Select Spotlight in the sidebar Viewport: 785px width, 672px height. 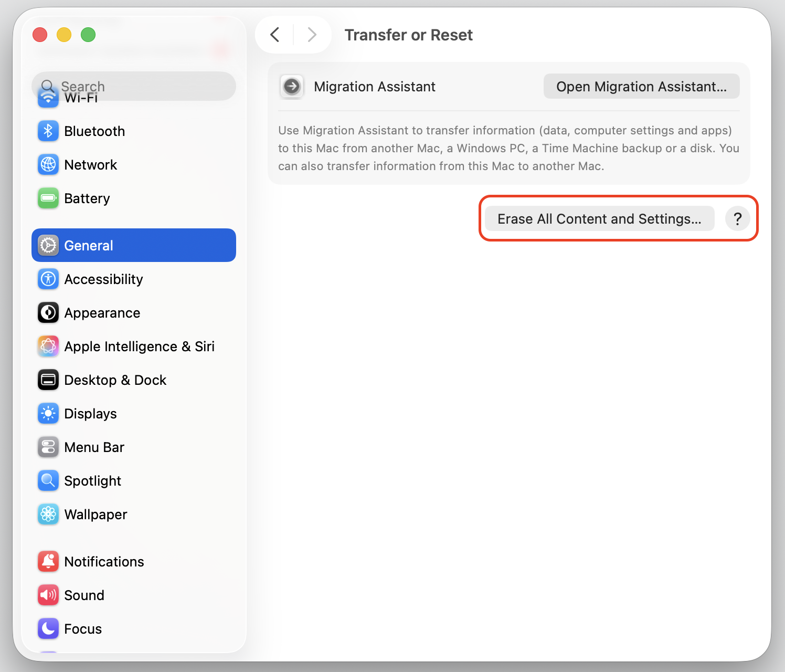134,481
